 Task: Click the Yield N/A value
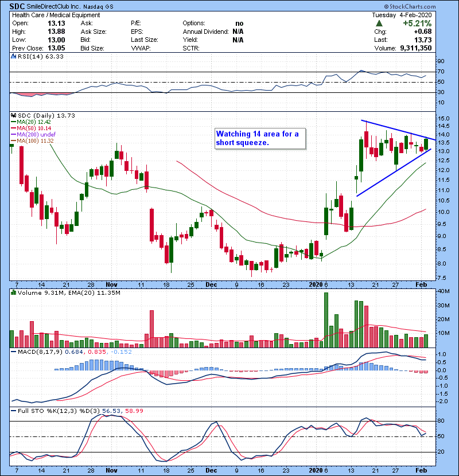pos(238,40)
